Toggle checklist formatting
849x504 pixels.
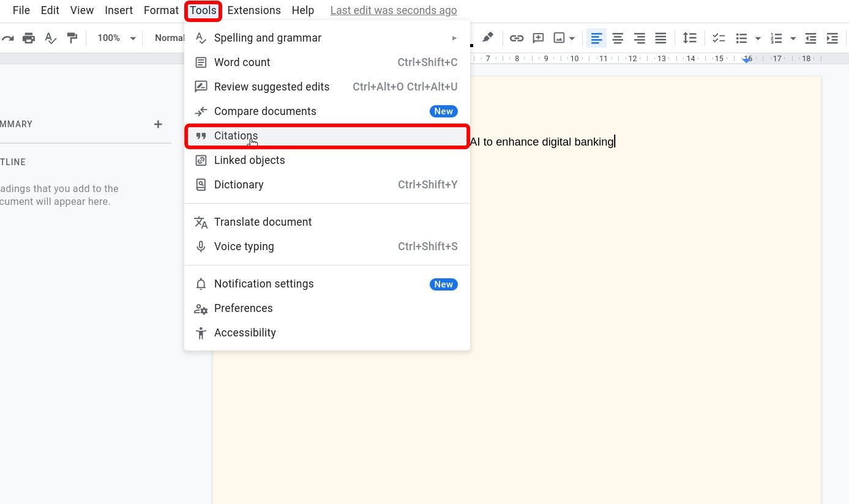719,37
